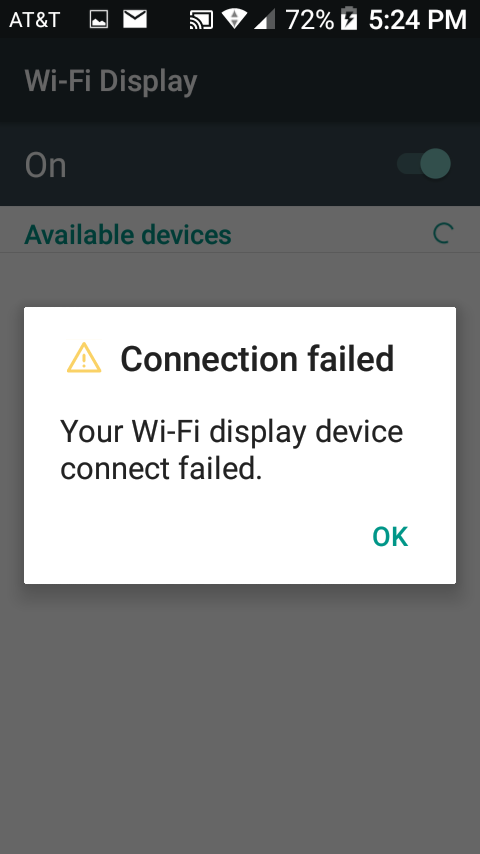This screenshot has width=480, height=854.
Task: Tap the 5:24 PM clock
Action: click(418, 20)
